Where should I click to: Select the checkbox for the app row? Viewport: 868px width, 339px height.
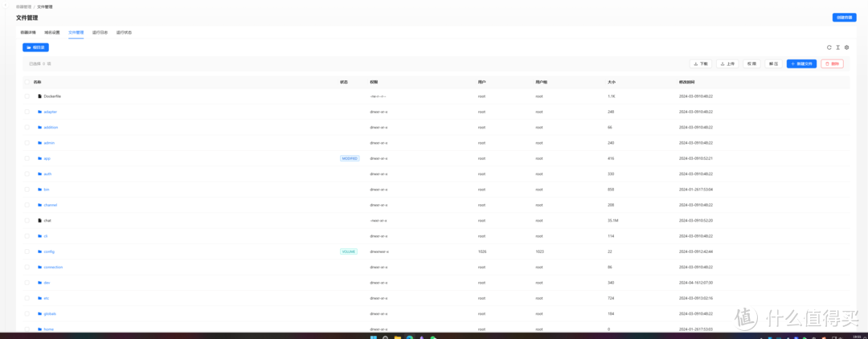click(27, 158)
